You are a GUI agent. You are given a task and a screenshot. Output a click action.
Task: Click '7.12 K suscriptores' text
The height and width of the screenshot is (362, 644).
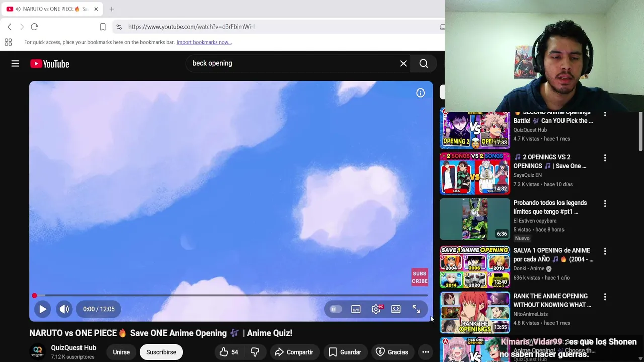pyautogui.click(x=72, y=357)
